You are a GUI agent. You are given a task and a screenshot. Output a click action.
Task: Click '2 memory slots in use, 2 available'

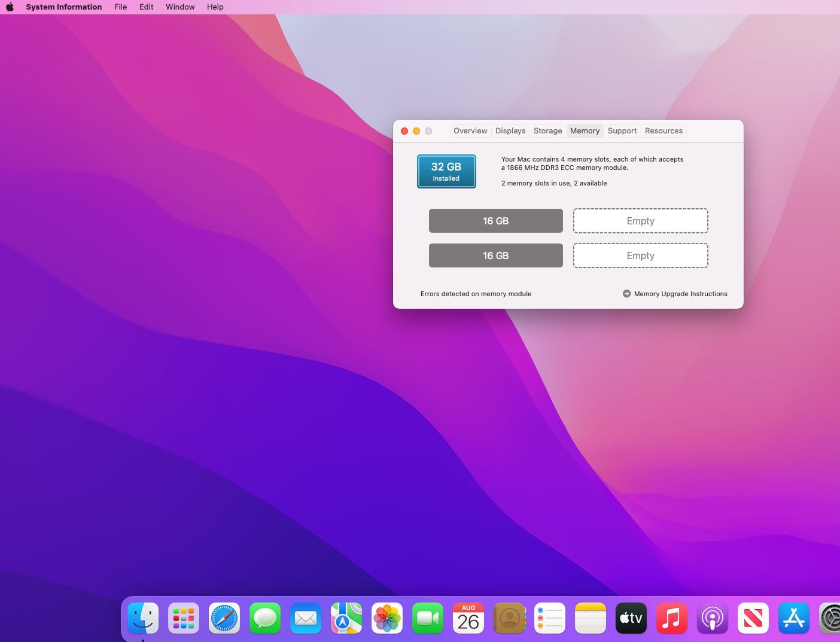pyautogui.click(x=554, y=183)
